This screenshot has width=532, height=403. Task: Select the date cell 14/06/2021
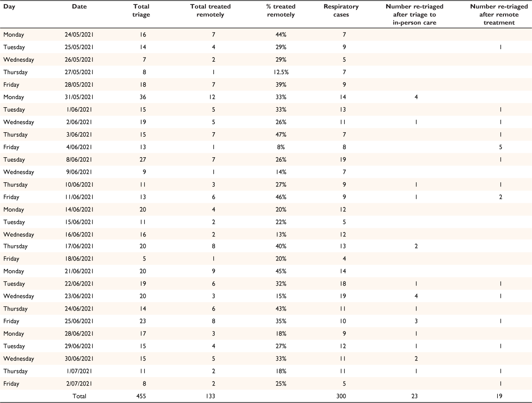[x=79, y=210]
